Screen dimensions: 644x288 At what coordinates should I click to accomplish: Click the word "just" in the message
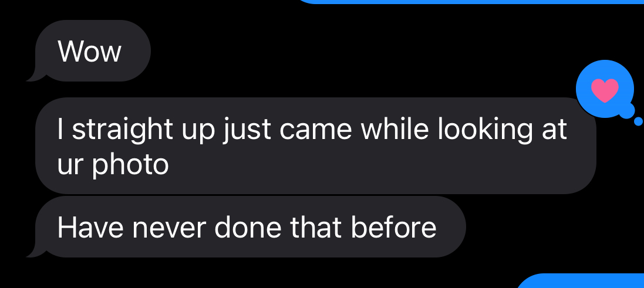pyautogui.click(x=247, y=129)
